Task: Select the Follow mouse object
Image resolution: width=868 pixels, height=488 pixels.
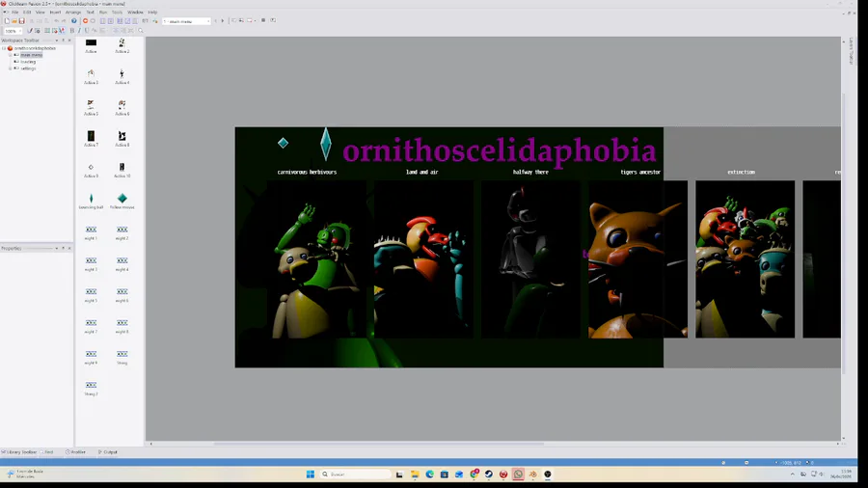Action: click(122, 198)
